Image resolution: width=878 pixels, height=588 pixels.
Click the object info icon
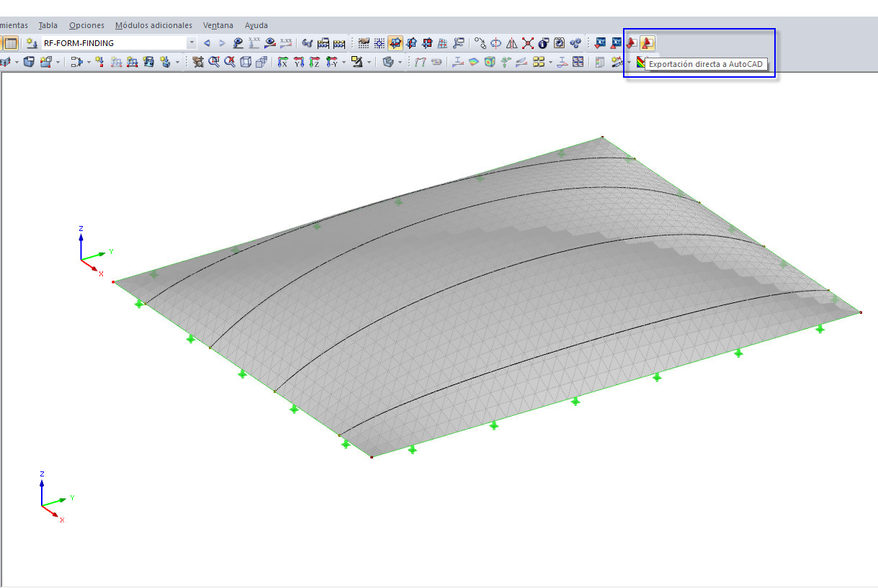click(x=542, y=42)
